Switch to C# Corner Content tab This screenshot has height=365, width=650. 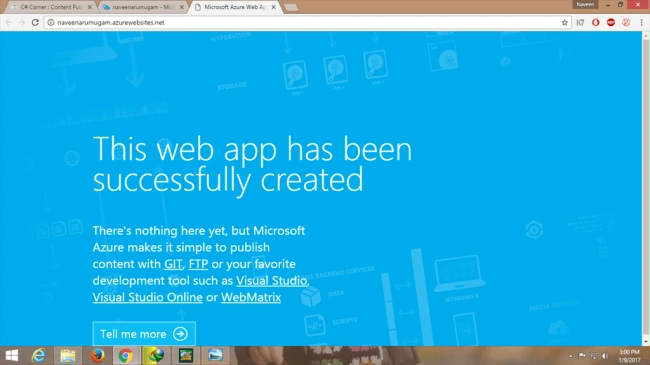point(51,7)
